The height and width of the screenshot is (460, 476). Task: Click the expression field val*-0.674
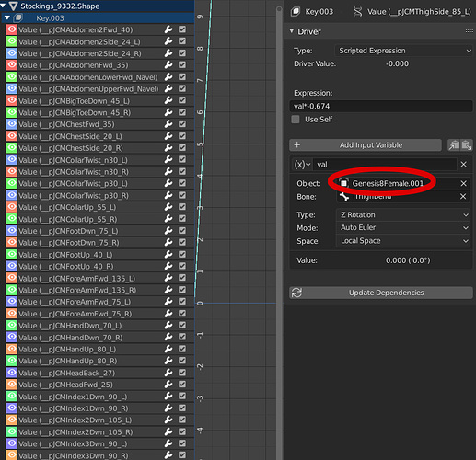pos(380,106)
